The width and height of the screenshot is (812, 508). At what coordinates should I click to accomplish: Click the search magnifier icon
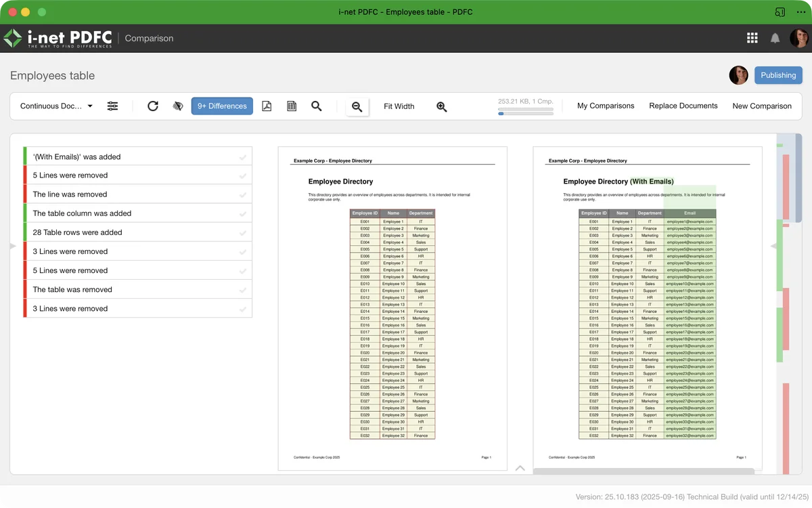click(316, 106)
